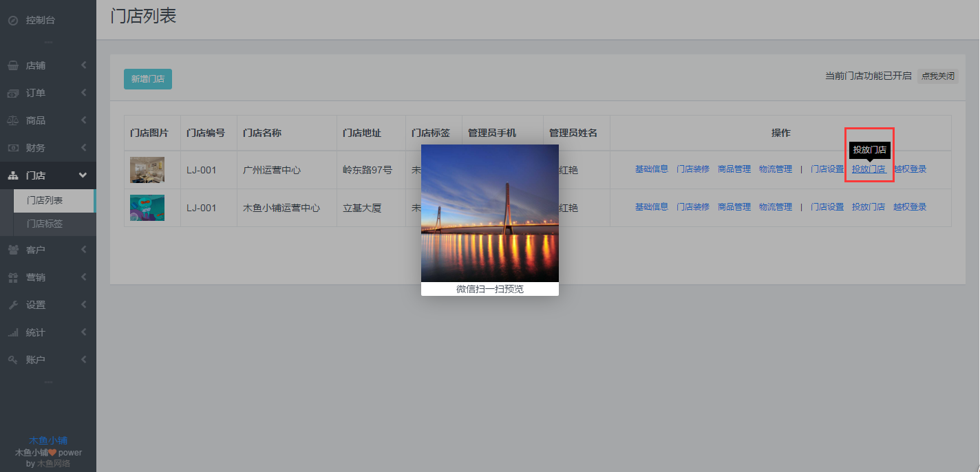Expand the 统计 menu chevron
Viewport: 980px width, 472px height.
point(83,332)
